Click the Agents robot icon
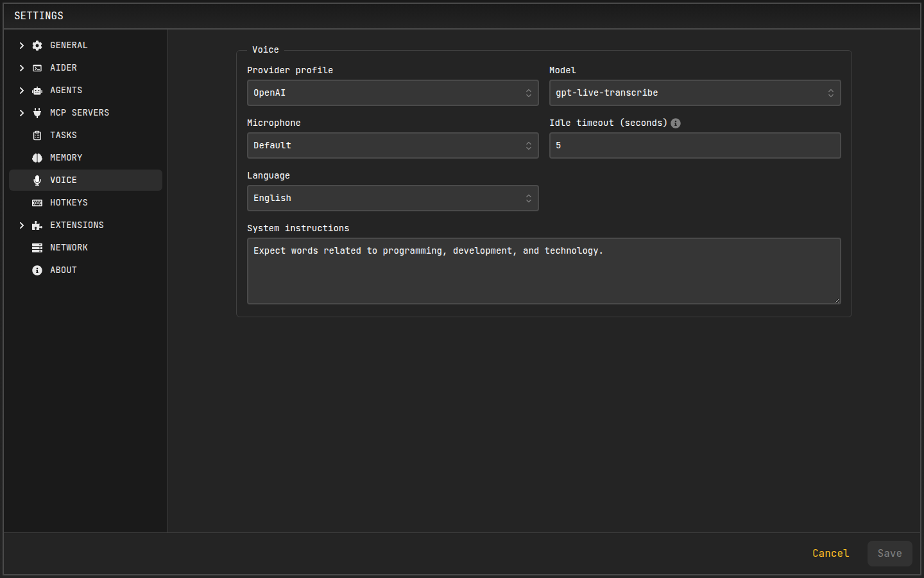The width and height of the screenshot is (924, 578). tap(37, 91)
